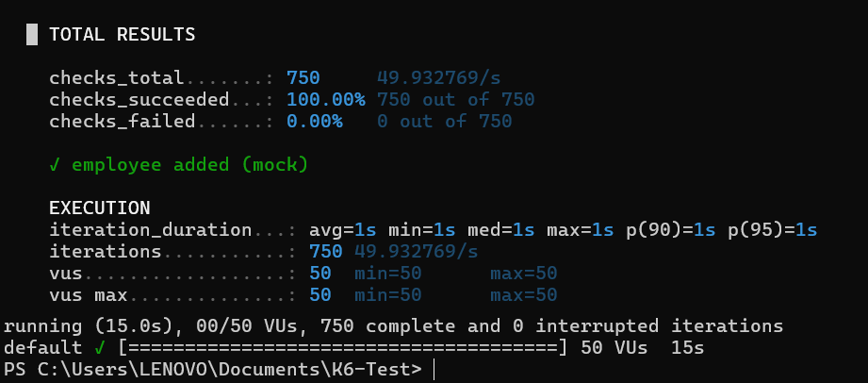Click the running (15.0s) status text

click(x=71, y=326)
